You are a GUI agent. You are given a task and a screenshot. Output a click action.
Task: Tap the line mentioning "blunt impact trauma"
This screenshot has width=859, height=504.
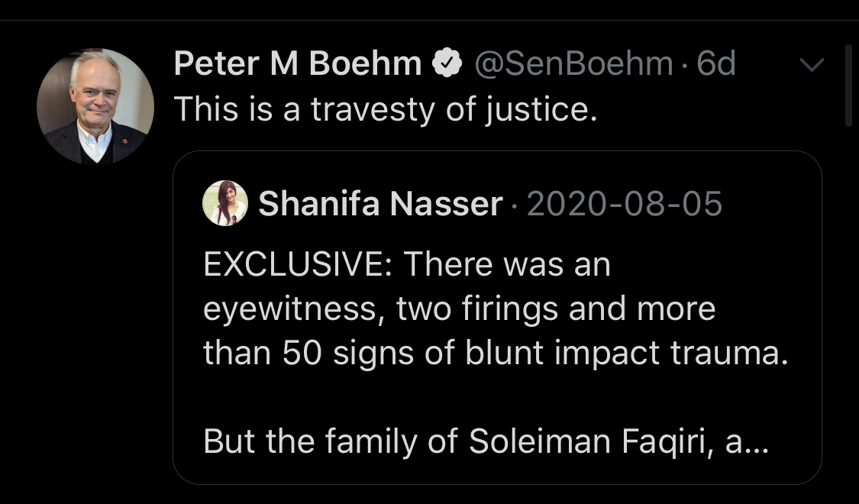point(495,353)
